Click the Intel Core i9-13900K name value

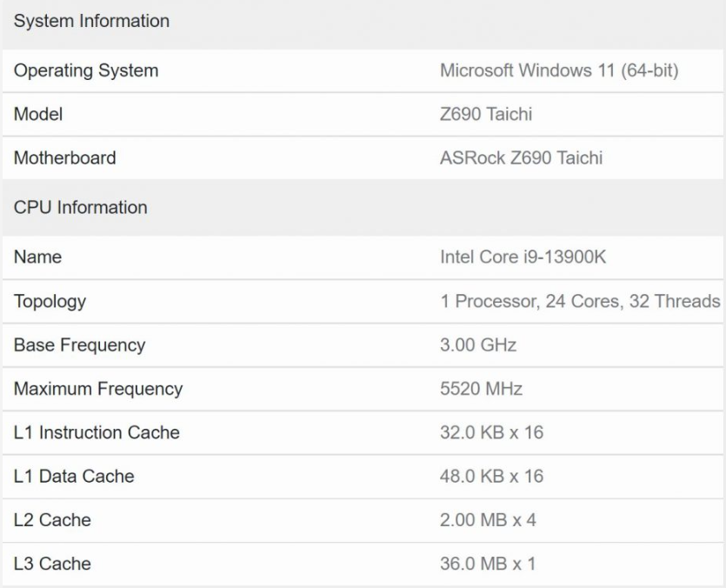coord(523,257)
